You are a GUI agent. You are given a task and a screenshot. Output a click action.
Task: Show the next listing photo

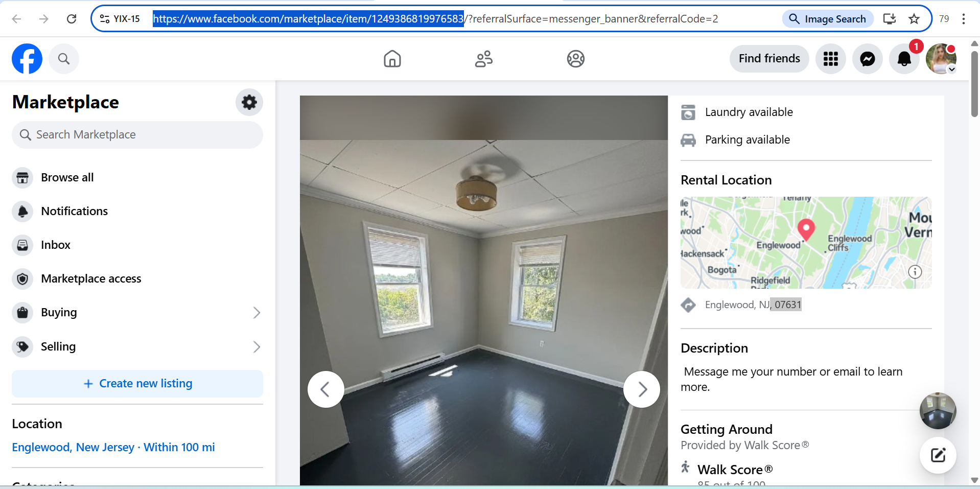tap(642, 389)
